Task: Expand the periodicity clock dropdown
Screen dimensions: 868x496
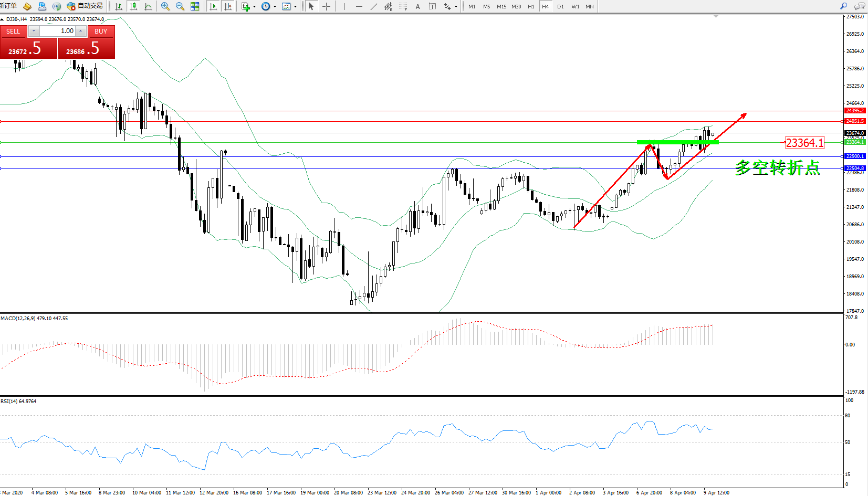Action: [x=275, y=7]
